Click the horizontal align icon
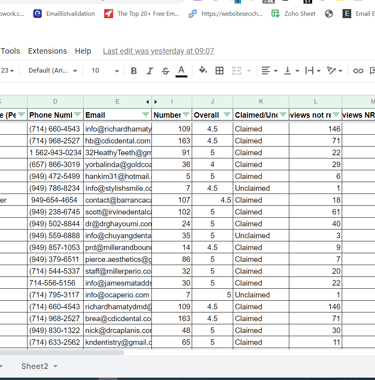 pyautogui.click(x=266, y=71)
